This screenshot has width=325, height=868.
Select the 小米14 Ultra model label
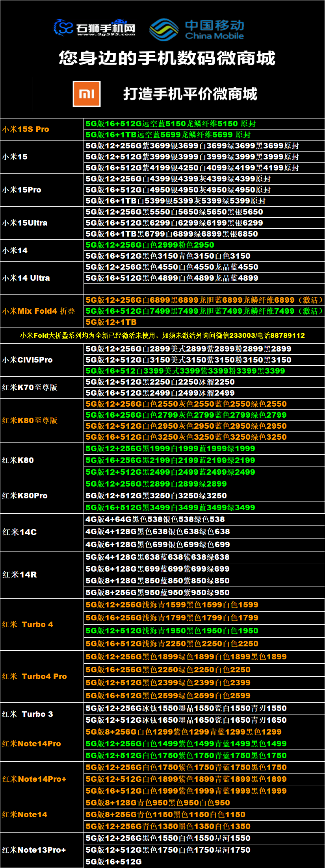pos(26,278)
